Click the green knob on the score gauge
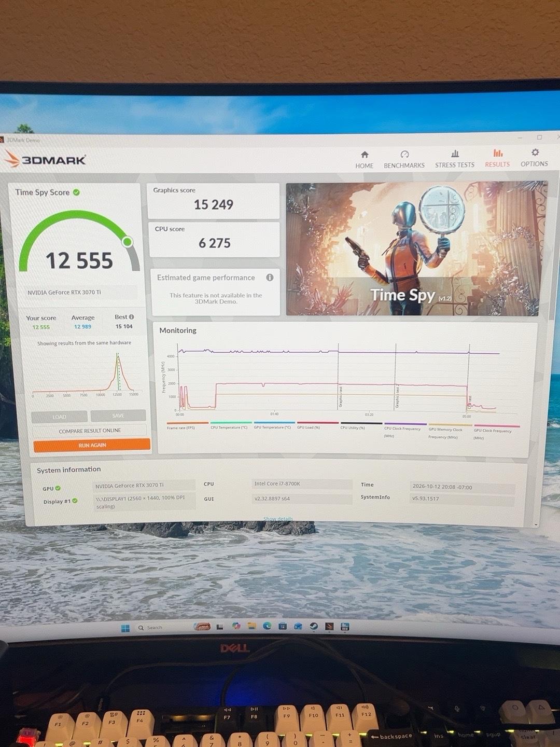Screen dimensions: 560x747 click(128, 242)
